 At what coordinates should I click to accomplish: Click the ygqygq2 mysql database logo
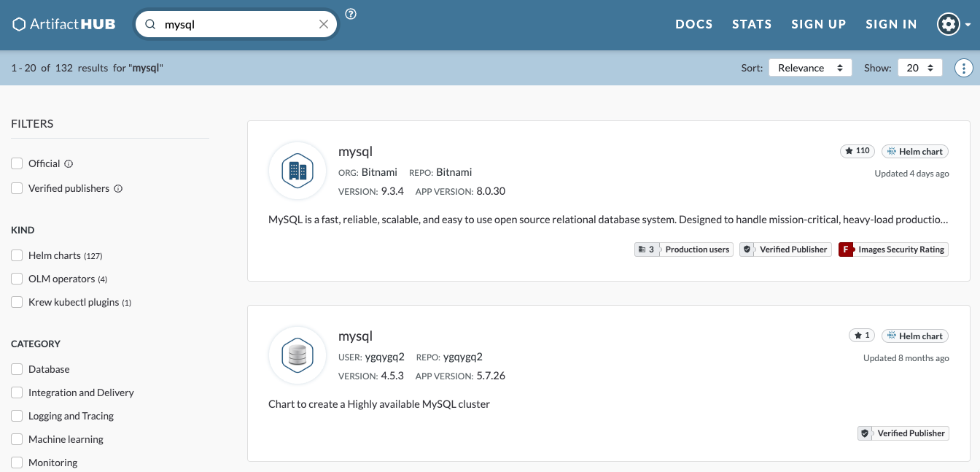point(297,355)
